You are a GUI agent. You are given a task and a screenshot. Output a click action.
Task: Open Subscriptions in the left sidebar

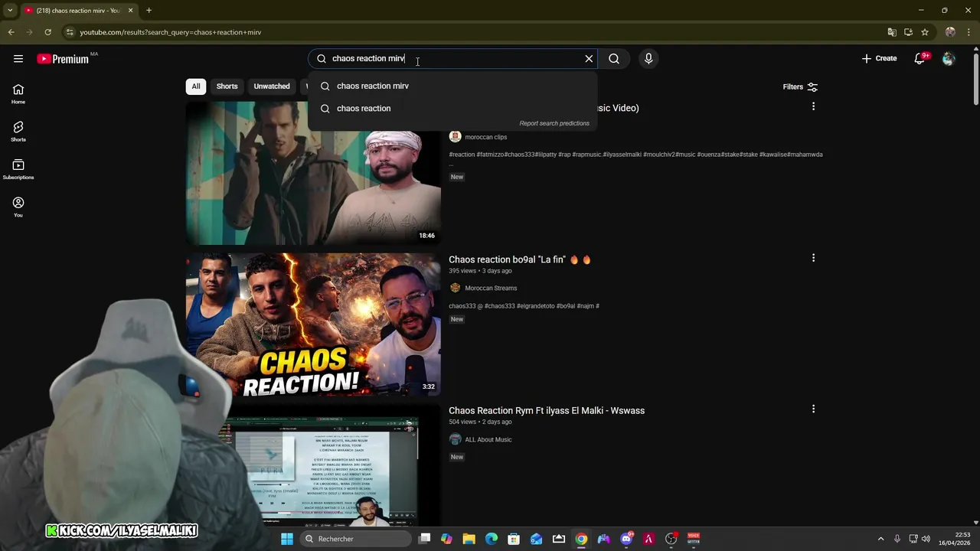pos(18,169)
